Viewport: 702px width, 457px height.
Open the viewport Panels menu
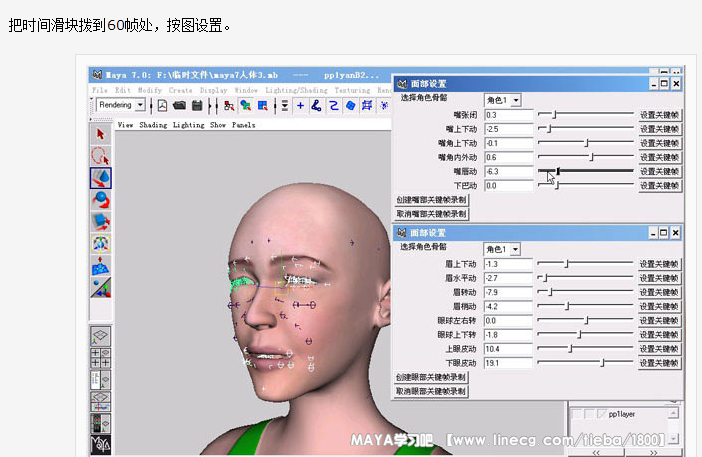tap(244, 125)
